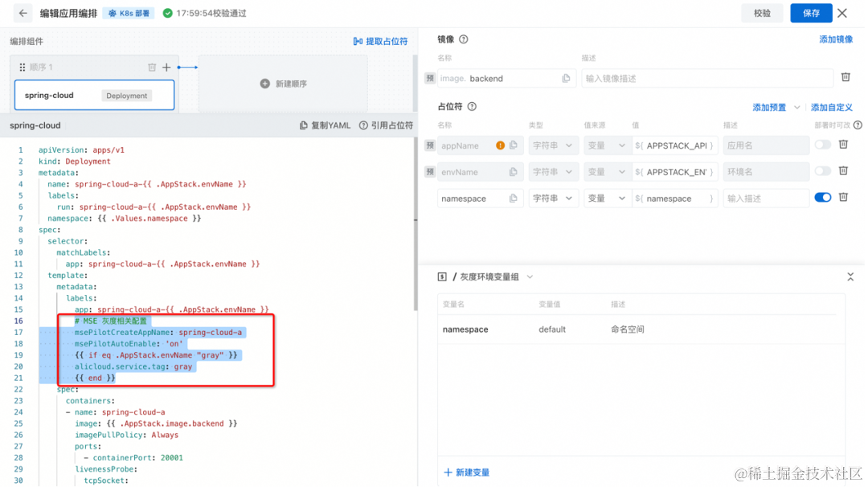Screen dimensions: 868x487
Task: Click the Deployment tag on spring-cloud card
Action: pyautogui.click(x=127, y=96)
